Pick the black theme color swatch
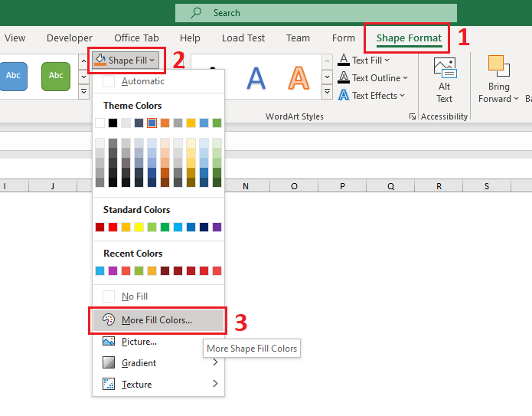The width and height of the screenshot is (532, 416). (113, 123)
